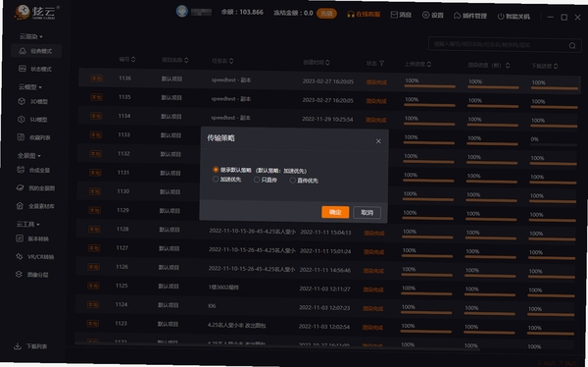Close the 传输策略 dialog with X

[378, 141]
